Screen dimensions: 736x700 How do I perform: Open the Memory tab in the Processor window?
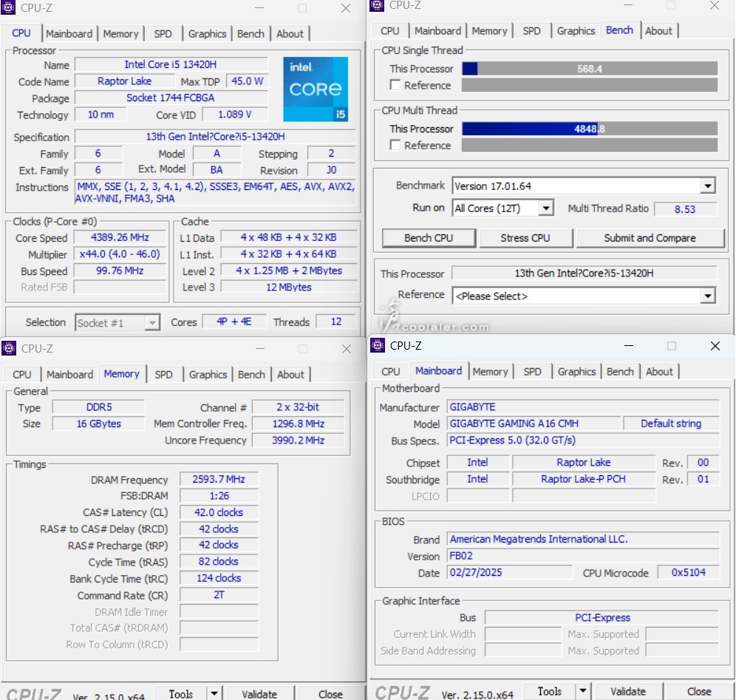120,34
